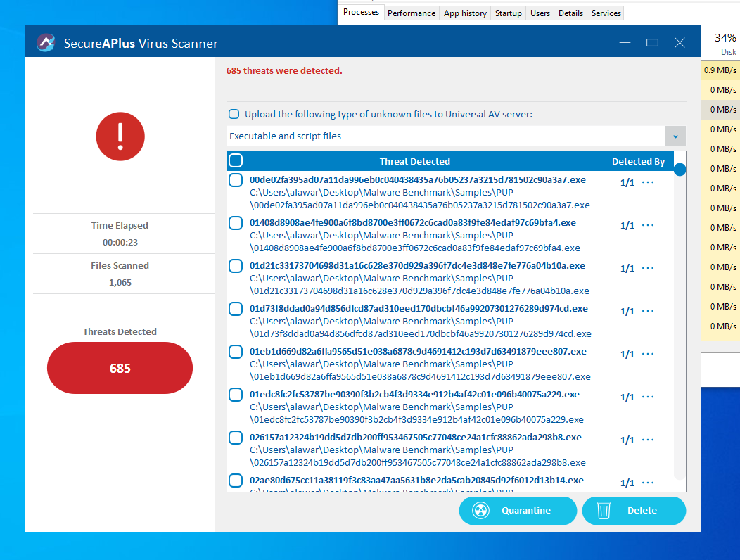Select the 01eb1d669d82a6ff...exe threat filename

tap(418, 352)
